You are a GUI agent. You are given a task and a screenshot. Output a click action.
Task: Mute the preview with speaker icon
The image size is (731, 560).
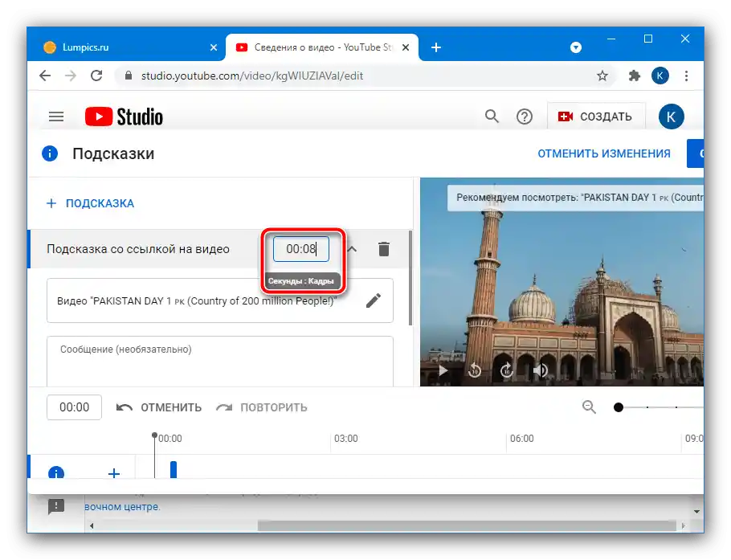540,370
